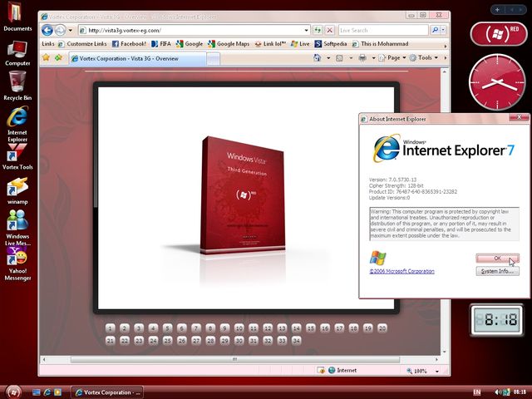Select gallery image button 20
The width and height of the screenshot is (532, 399).
tap(382, 328)
